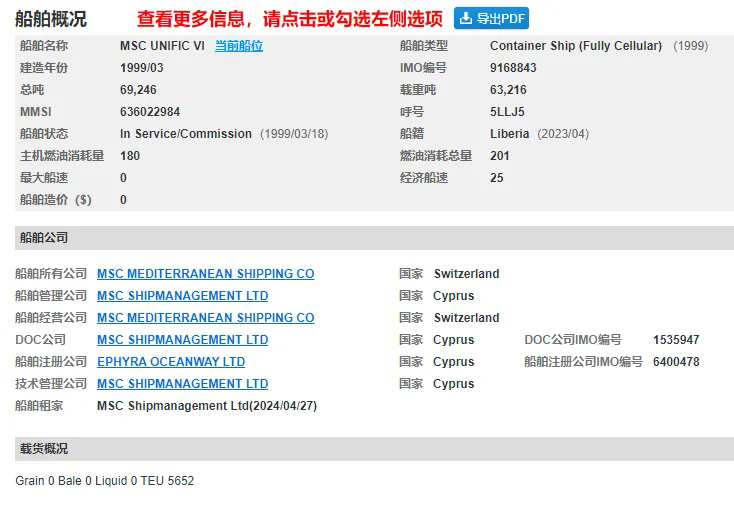Image resolution: width=734 pixels, height=507 pixels.
Task: Open ship owner MSC MEDITERRANEAN SHIPPING CO link
Action: (x=206, y=274)
